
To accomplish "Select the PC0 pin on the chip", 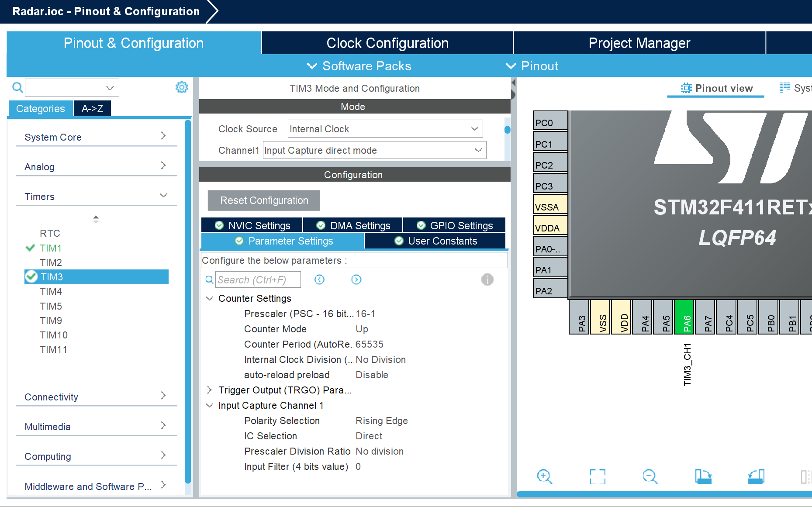I will (550, 121).
